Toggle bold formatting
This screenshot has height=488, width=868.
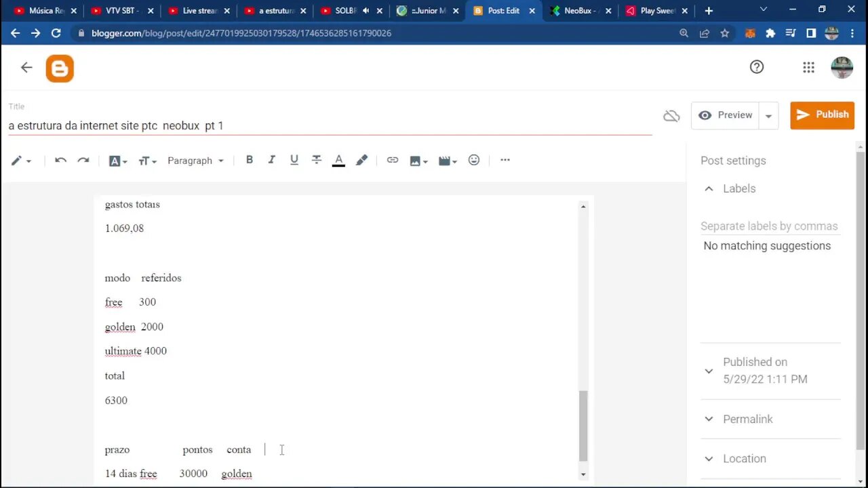point(250,160)
